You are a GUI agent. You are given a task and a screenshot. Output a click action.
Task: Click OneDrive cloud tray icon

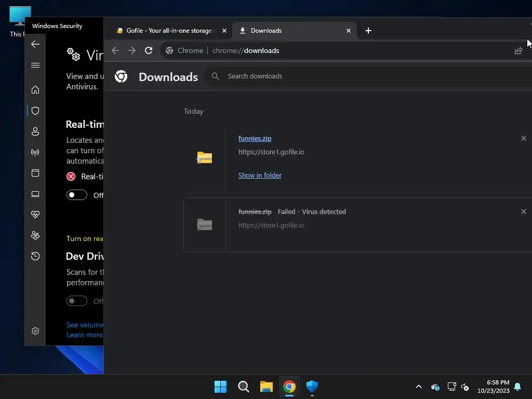click(435, 387)
